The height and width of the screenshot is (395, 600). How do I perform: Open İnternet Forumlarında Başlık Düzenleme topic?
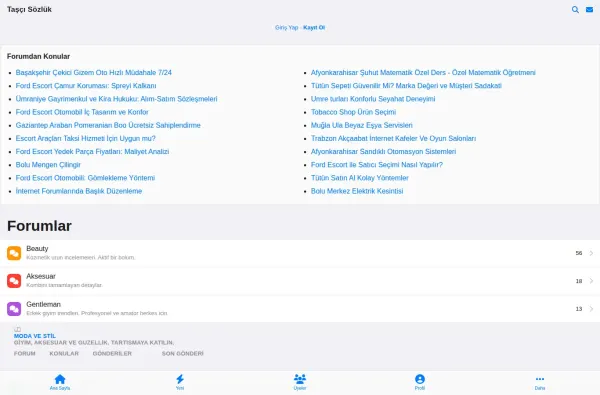[x=79, y=191]
